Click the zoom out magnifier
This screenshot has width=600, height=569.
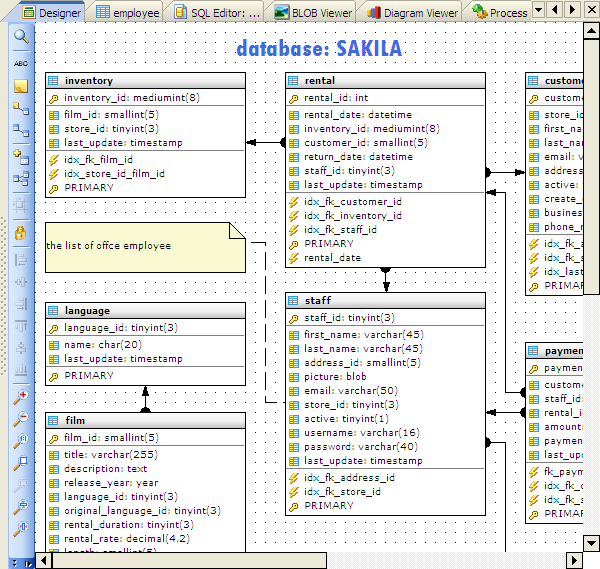click(x=21, y=419)
